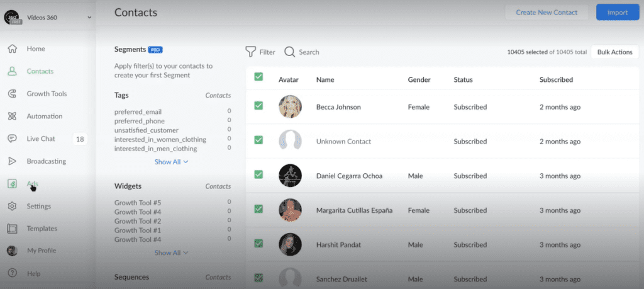Uncheck the Unknown Contact checkbox
The height and width of the screenshot is (289, 644).
pyautogui.click(x=258, y=140)
